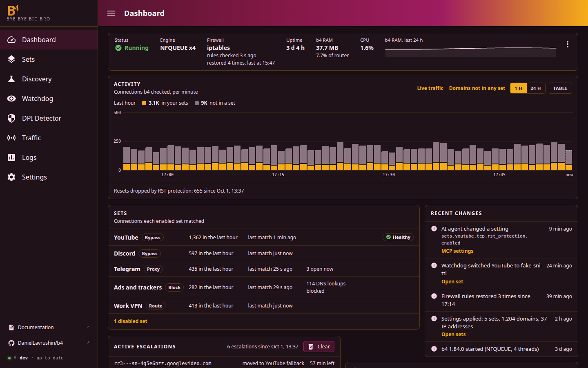
Task: Open the hamburger menu icon
Action: point(111,13)
